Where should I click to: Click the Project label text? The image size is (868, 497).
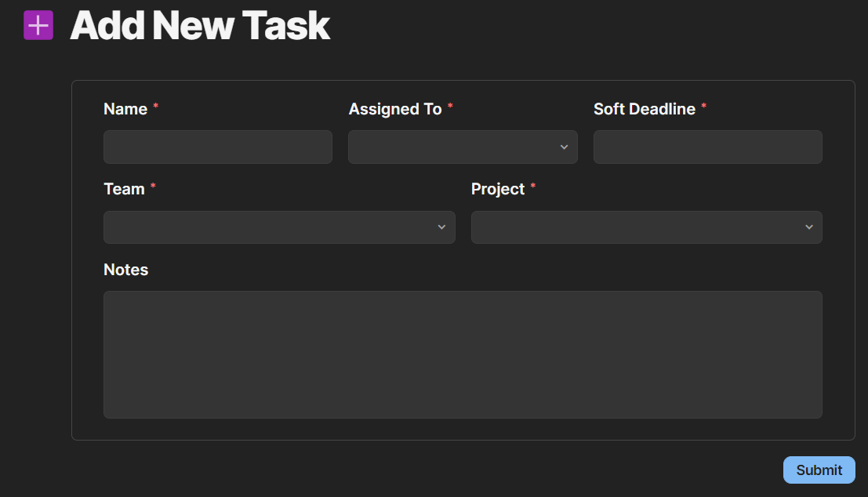click(498, 189)
